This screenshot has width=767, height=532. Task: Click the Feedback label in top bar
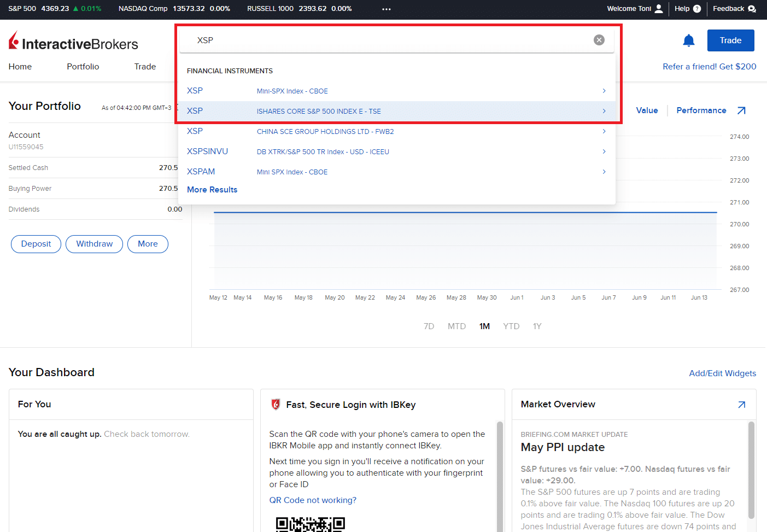coord(728,9)
